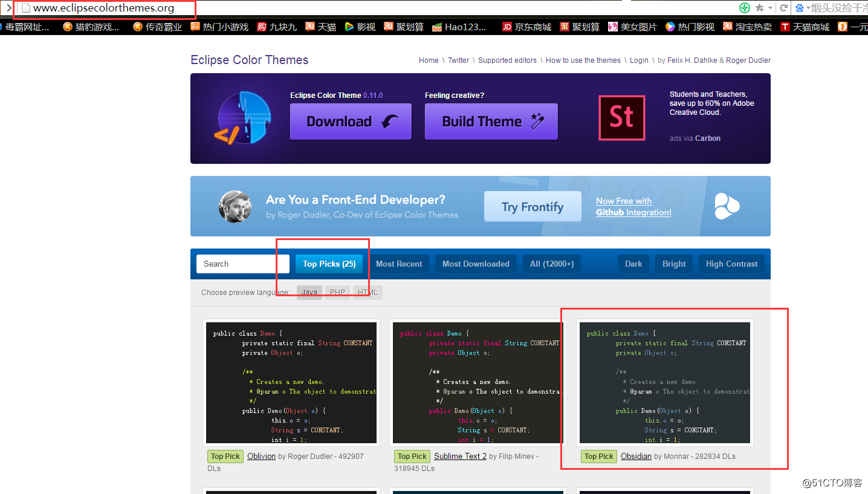The height and width of the screenshot is (494, 868).
Task: Open the 热门影视 bookmark
Action: (x=690, y=27)
